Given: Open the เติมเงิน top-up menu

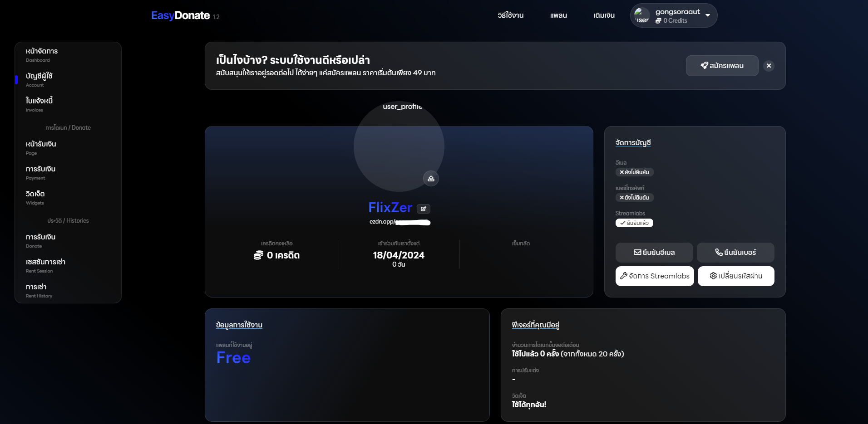Looking at the screenshot, I should tap(604, 15).
